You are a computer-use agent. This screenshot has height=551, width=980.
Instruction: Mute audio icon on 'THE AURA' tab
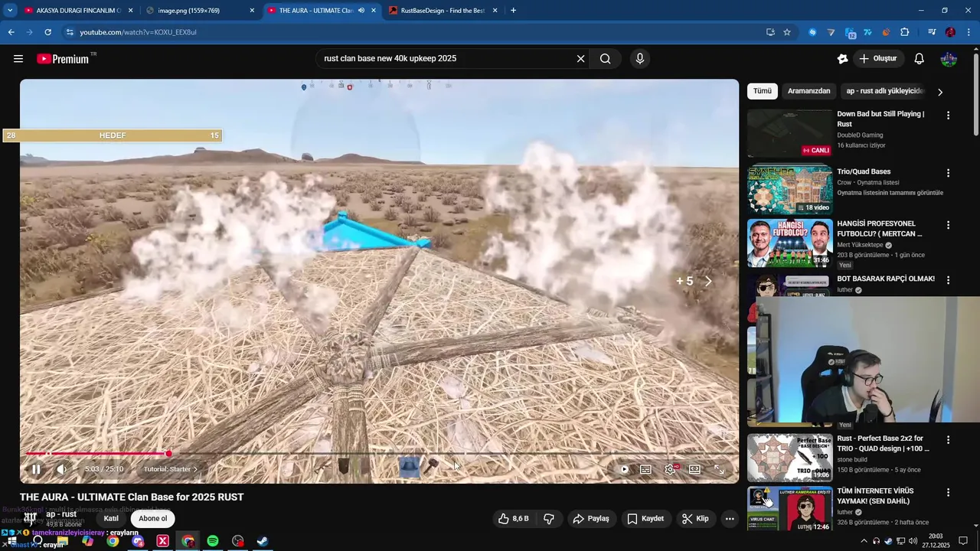[361, 11]
